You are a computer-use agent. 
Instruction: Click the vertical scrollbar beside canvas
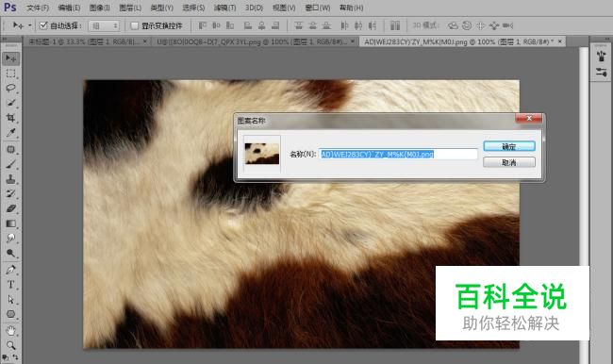point(584,157)
